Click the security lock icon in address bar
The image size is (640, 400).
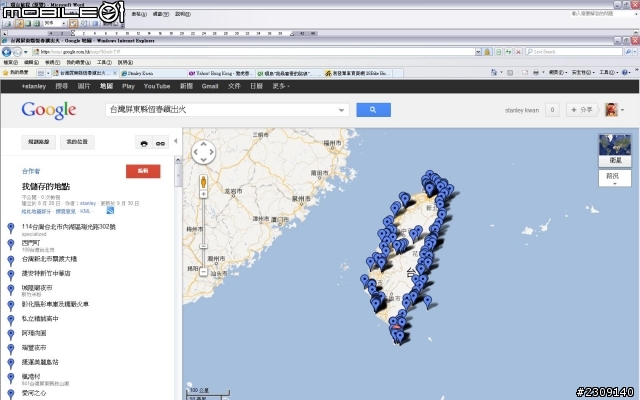(x=487, y=52)
